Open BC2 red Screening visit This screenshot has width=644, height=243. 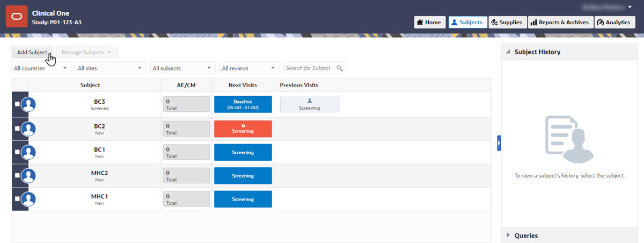(x=243, y=128)
